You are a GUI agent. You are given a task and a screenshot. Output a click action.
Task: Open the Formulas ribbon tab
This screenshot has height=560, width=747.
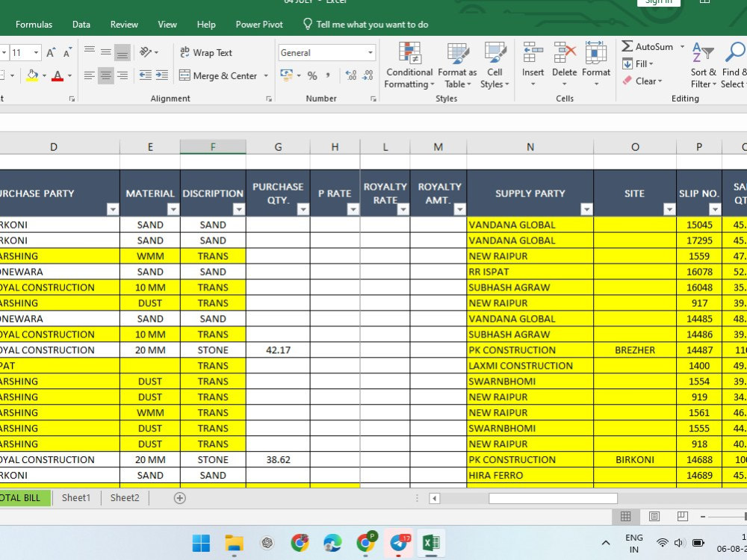(34, 25)
